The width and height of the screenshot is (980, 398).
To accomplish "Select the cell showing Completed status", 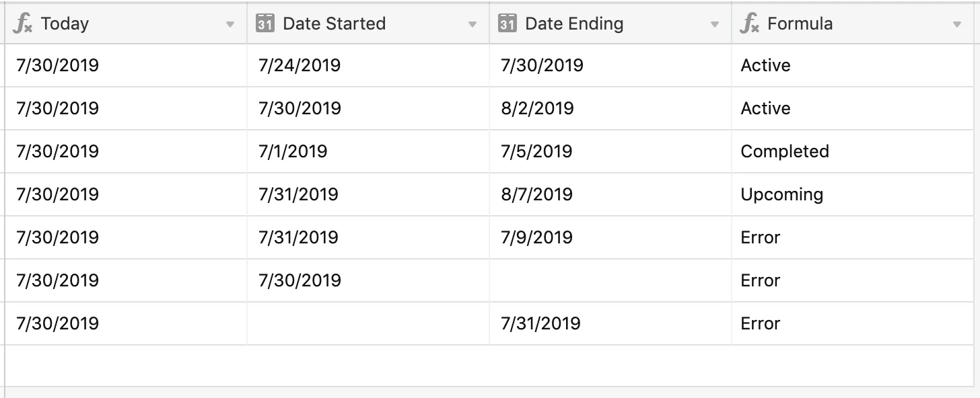I will (852, 151).
